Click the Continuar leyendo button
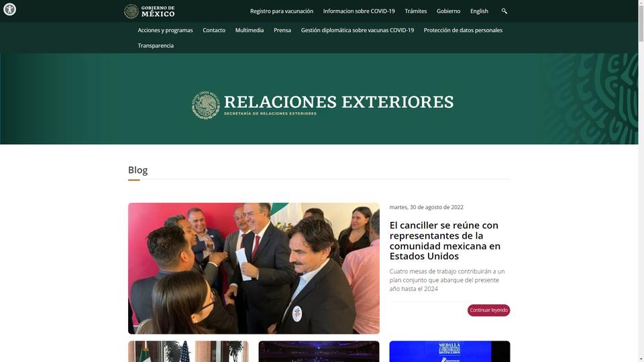The image size is (644, 362). point(488,310)
